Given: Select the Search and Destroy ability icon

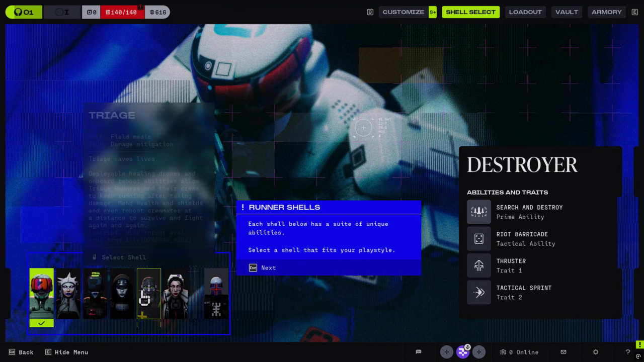Looking at the screenshot, I should pyautogui.click(x=478, y=212).
